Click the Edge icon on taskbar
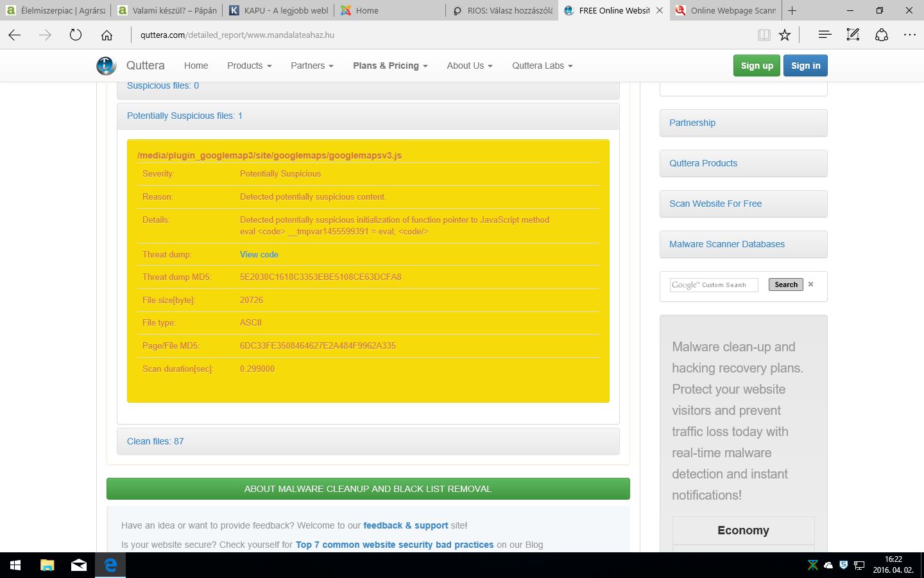Viewport: 924px width, 578px height. [x=110, y=565]
